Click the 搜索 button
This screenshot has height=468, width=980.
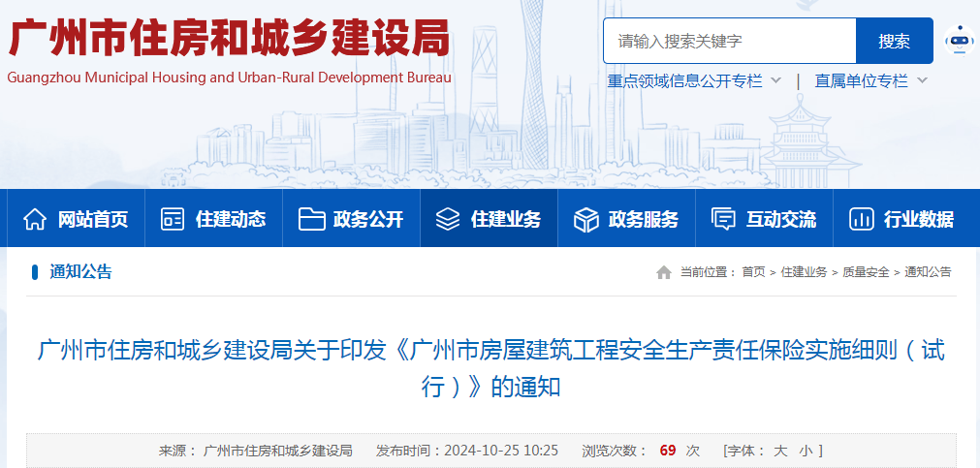pos(895,42)
